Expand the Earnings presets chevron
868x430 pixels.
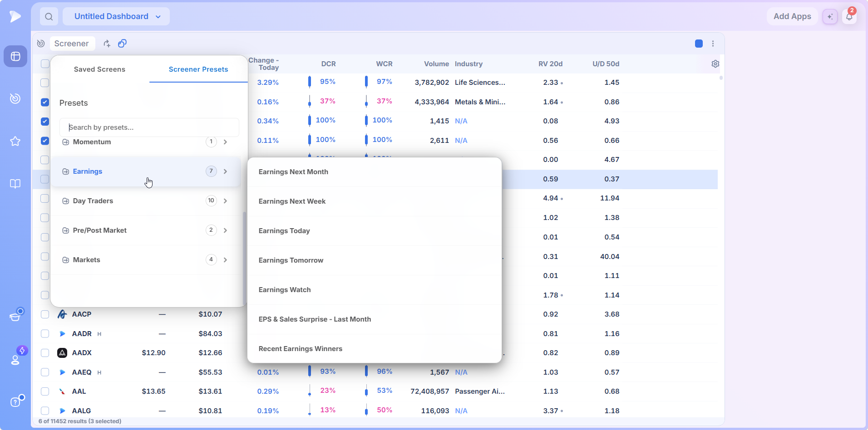(x=225, y=171)
